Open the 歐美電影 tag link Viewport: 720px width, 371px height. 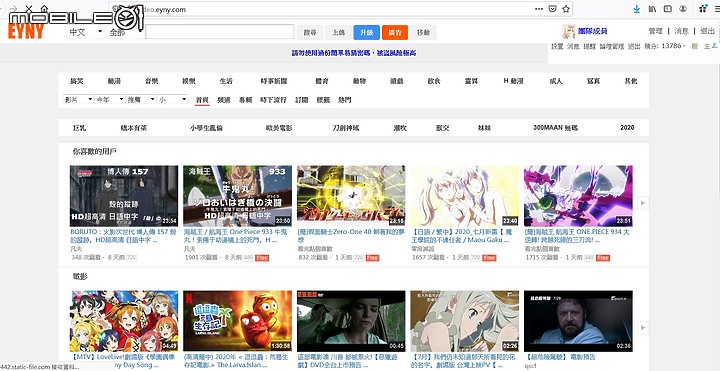[279, 128]
